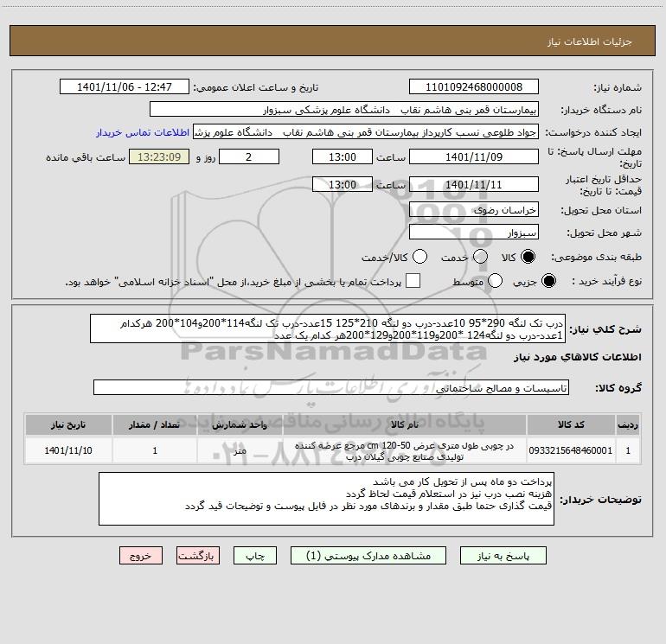Click the خروج exit button
The image size is (666, 644).
click(141, 555)
